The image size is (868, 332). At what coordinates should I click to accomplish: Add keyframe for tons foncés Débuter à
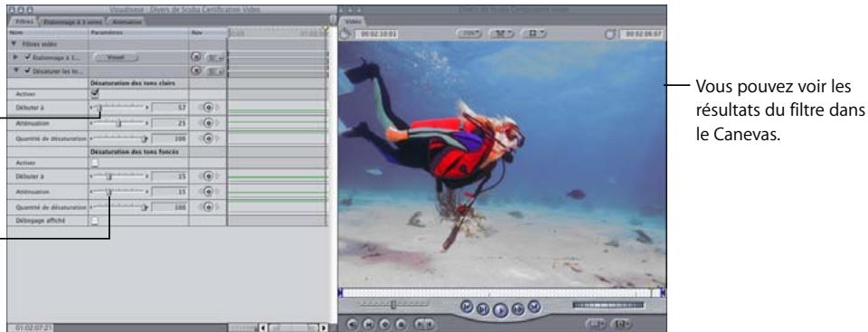pyautogui.click(x=209, y=176)
